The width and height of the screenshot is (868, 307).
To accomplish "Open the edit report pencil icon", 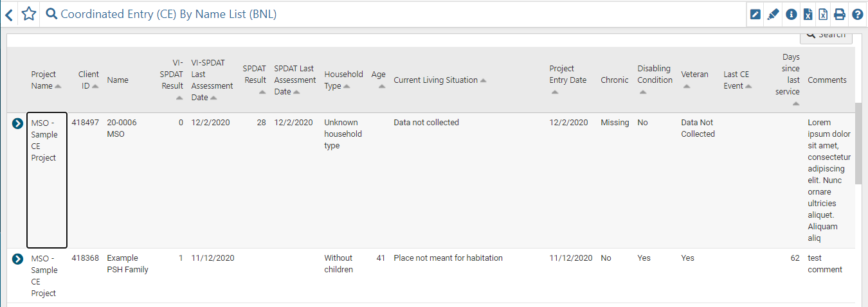I will tap(755, 14).
